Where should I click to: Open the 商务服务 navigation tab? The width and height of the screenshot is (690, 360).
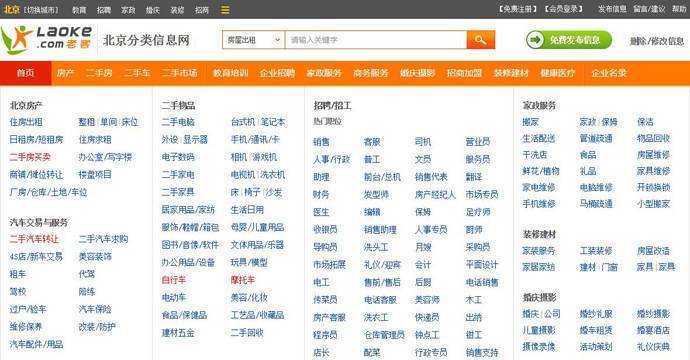tap(371, 73)
